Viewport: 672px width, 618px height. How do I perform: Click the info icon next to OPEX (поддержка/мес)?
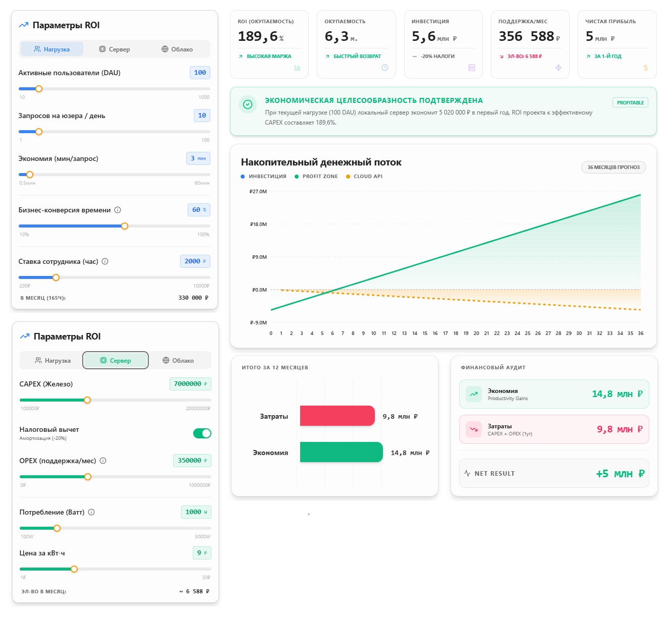click(x=103, y=461)
